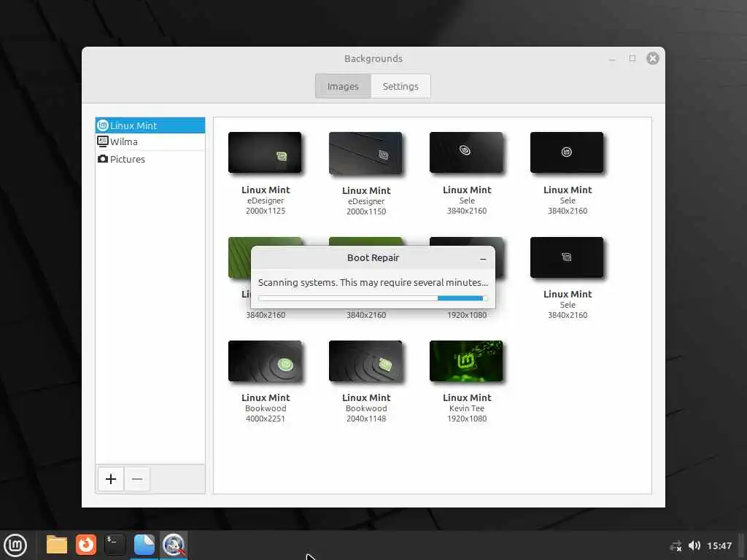The height and width of the screenshot is (560, 747).
Task: Click the Boot Repair scanning progress bar
Action: (373, 298)
